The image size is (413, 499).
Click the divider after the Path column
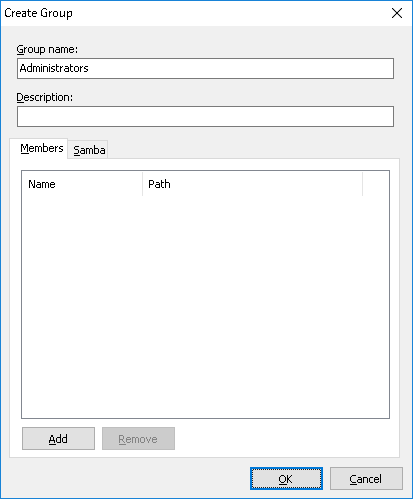click(362, 184)
